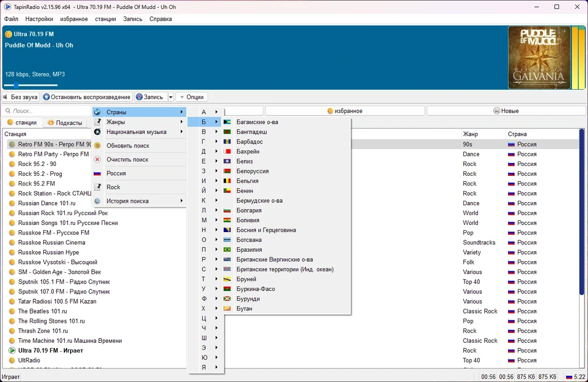Click the Новые stations button
Image resolution: width=588 pixels, height=382 pixels.
pyautogui.click(x=506, y=111)
